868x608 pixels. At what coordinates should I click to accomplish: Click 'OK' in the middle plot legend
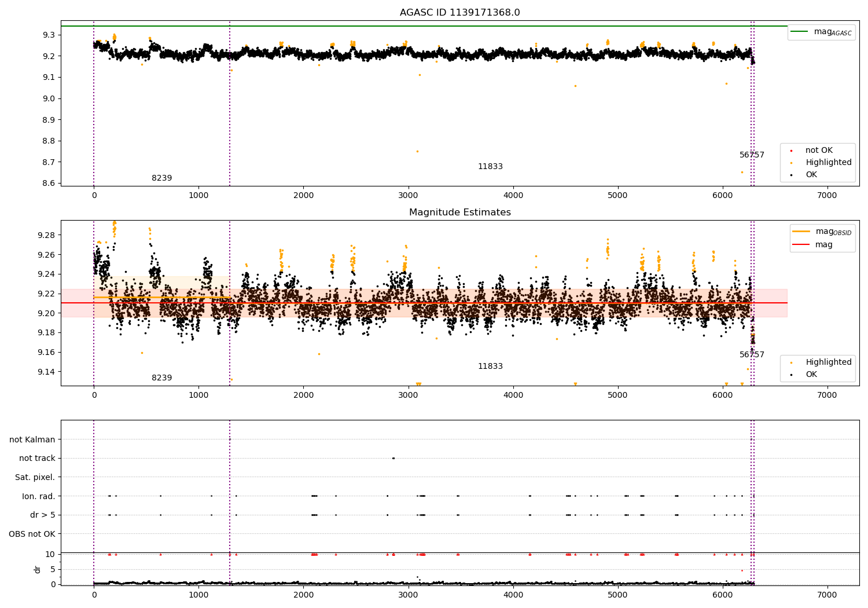(x=811, y=374)
